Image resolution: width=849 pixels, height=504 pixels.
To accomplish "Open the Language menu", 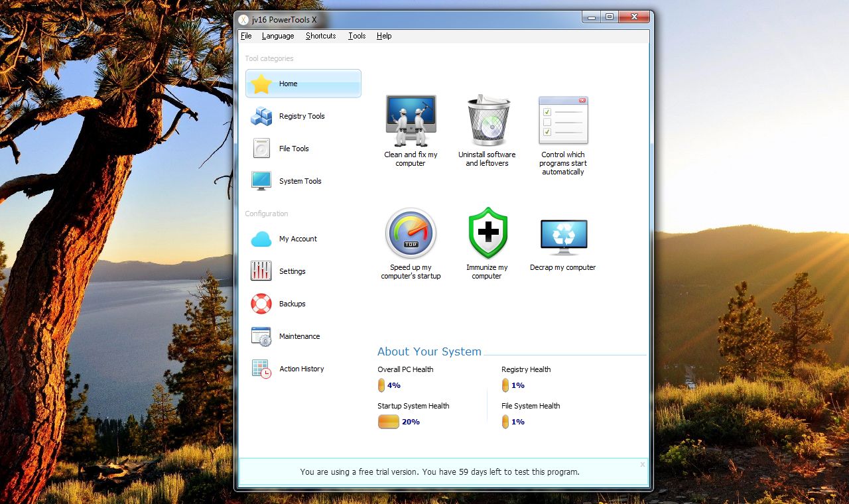I will click(x=277, y=36).
